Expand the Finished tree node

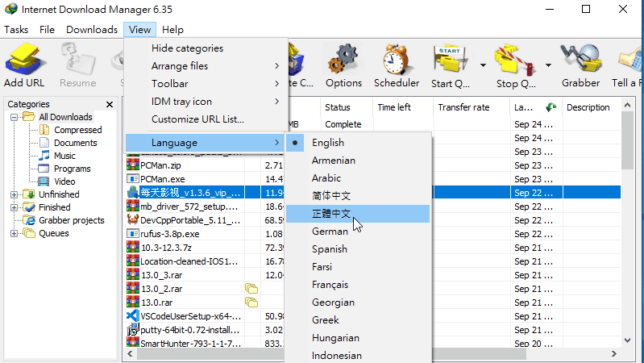14,207
